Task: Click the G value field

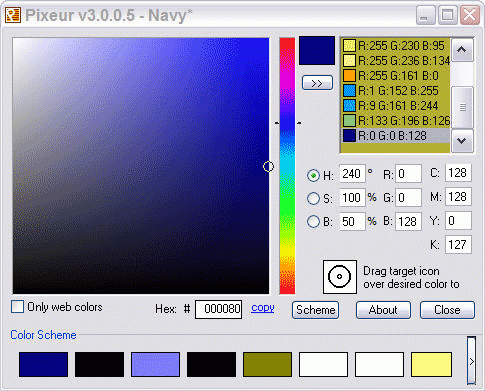Action: [x=408, y=198]
